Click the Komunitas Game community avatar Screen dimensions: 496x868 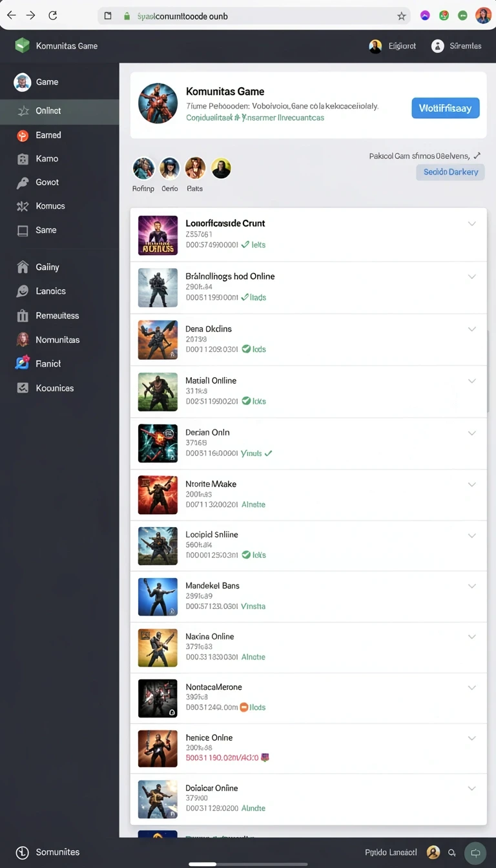[x=158, y=103]
